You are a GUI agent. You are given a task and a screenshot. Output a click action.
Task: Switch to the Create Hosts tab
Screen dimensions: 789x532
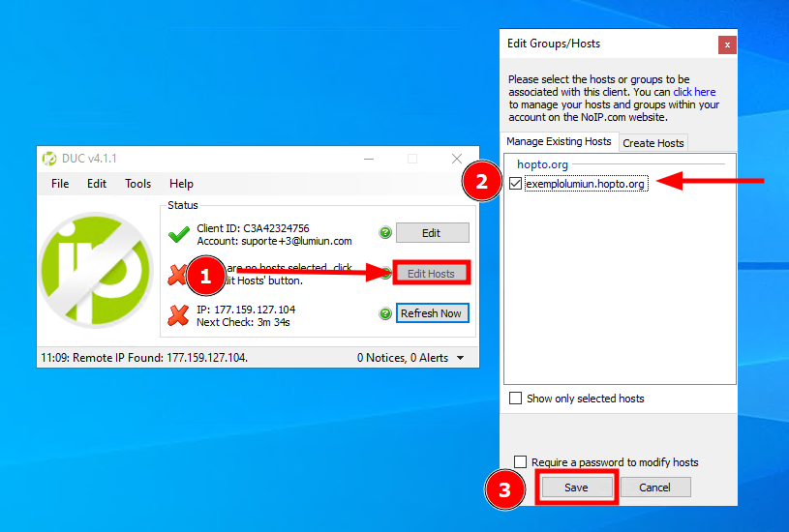653,143
